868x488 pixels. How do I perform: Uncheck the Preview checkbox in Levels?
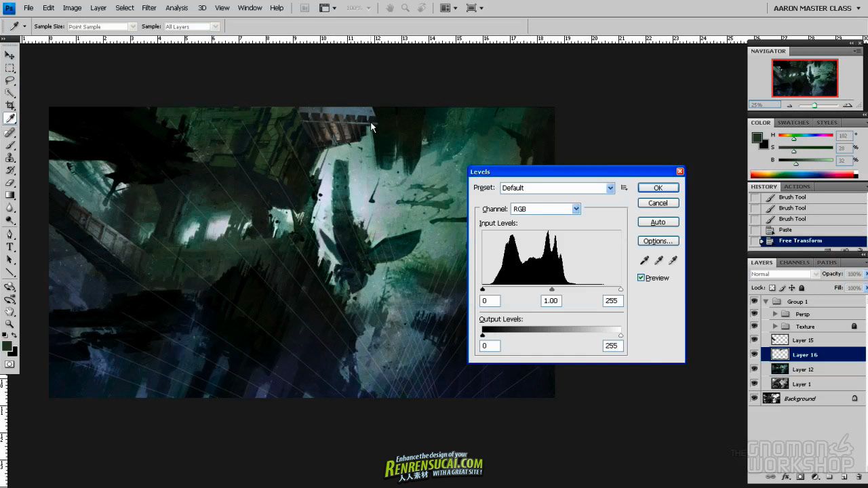tap(641, 278)
